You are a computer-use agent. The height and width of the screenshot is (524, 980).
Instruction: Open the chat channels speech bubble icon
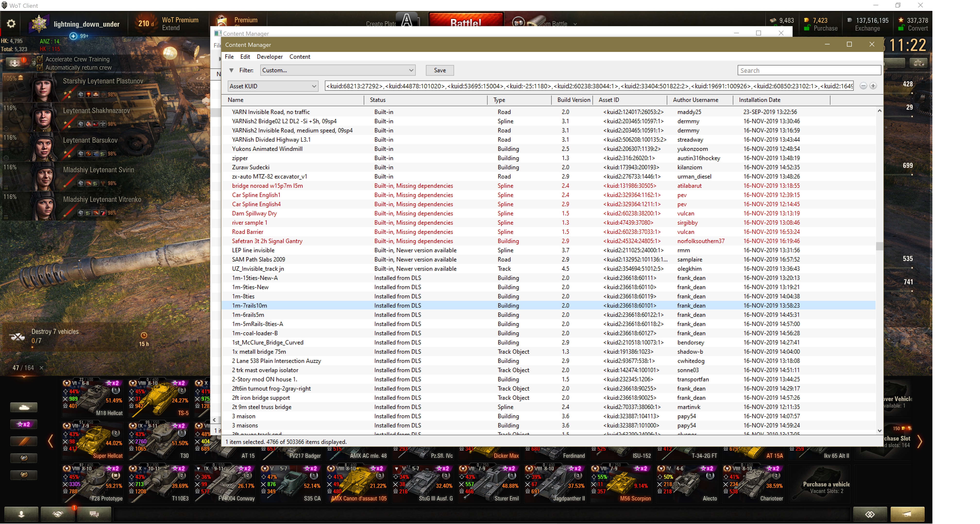click(x=94, y=514)
